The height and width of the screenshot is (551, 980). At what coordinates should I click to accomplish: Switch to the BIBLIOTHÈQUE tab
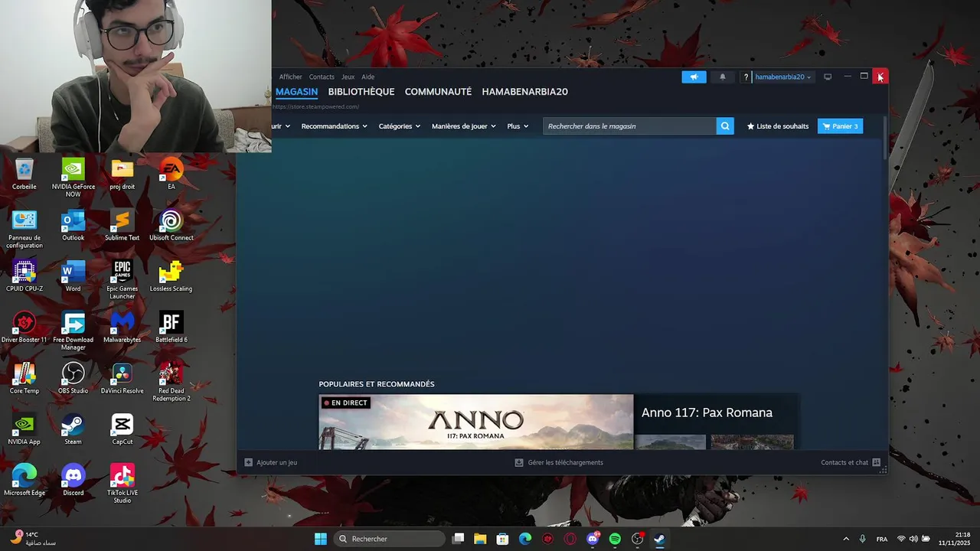[361, 92]
